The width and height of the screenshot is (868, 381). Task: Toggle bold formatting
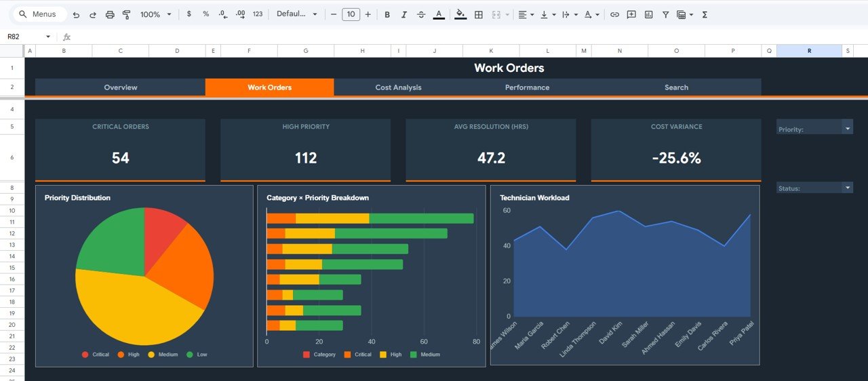pos(387,14)
